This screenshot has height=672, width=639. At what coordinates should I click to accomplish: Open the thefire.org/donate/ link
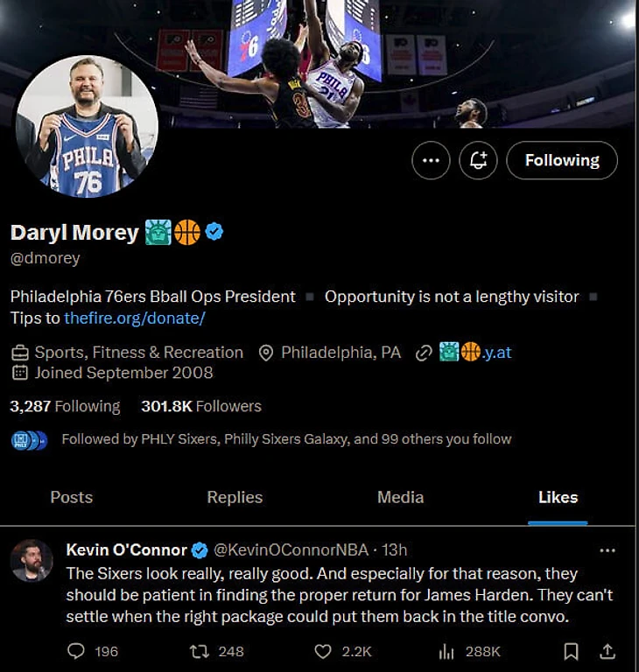pyautogui.click(x=135, y=318)
